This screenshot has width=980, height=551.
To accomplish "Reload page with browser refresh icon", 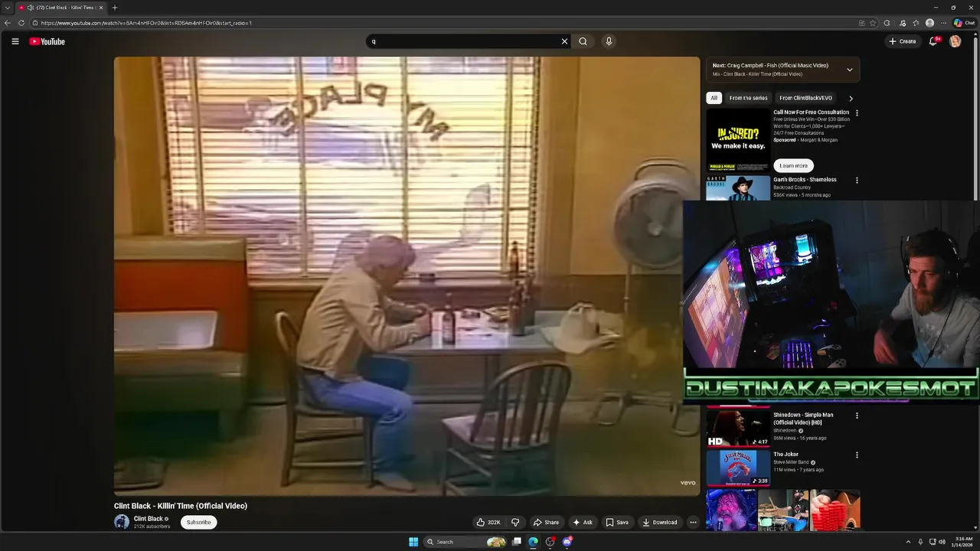I will 22,23.
